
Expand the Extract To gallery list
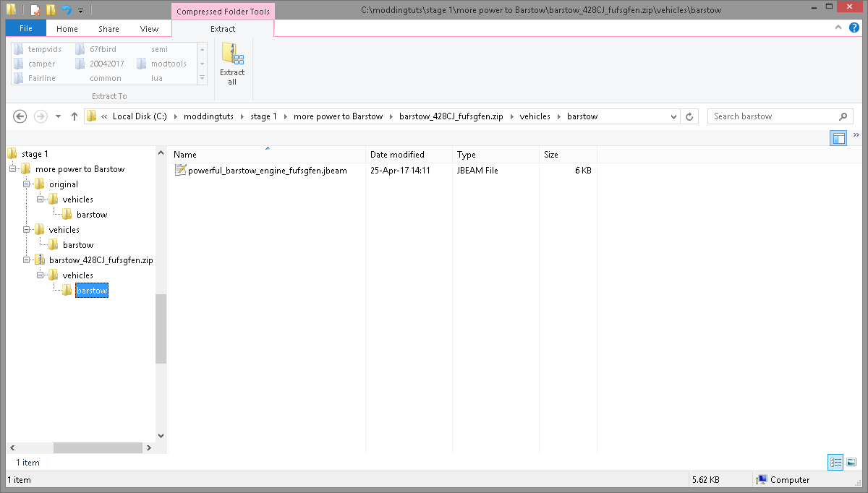(x=202, y=78)
